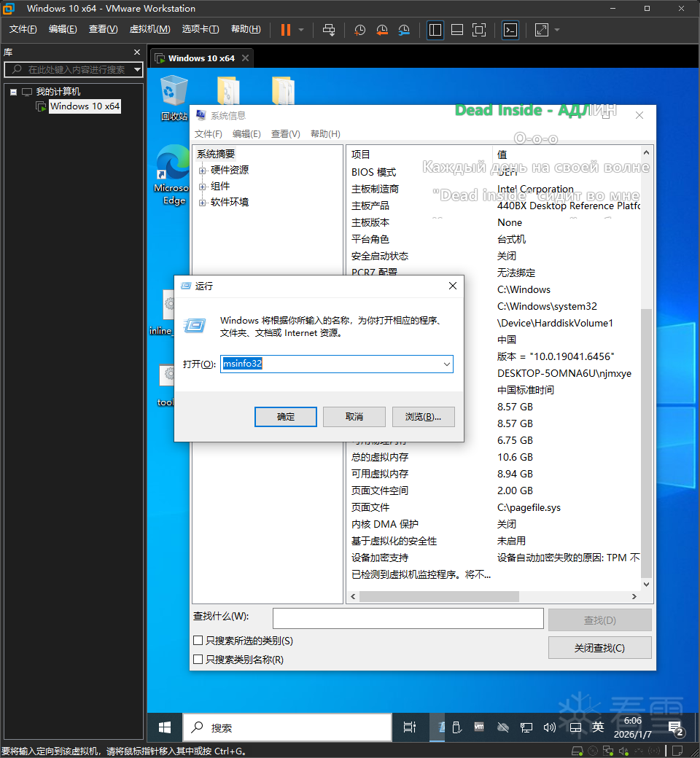Click the vertical scrollbar in system info list
The height and width of the screenshot is (758, 700).
(x=646, y=442)
